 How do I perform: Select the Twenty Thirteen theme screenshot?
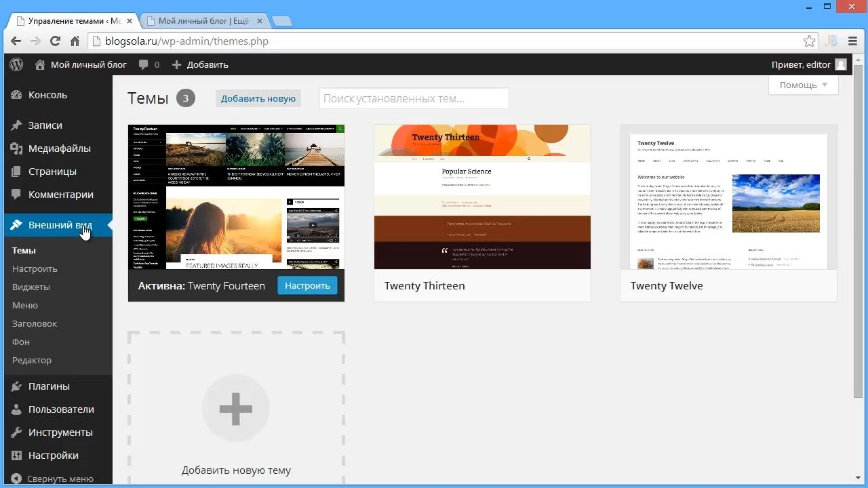pos(482,197)
